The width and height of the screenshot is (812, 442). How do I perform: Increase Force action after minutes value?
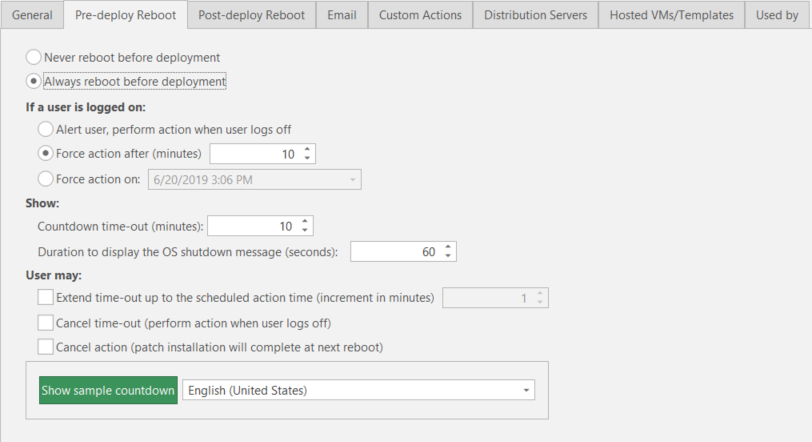(x=307, y=149)
